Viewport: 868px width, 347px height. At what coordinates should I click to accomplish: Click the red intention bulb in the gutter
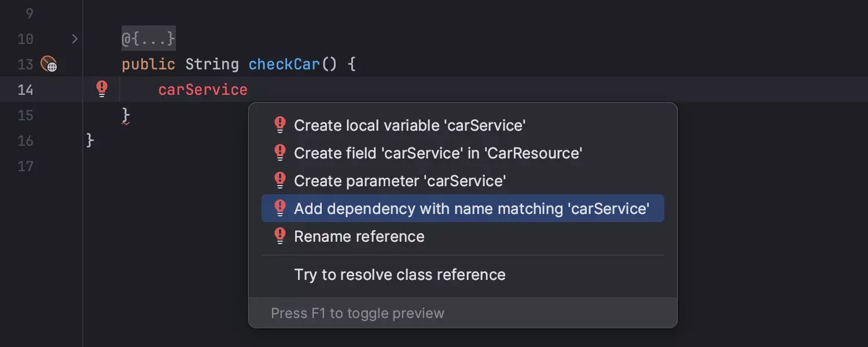(101, 88)
